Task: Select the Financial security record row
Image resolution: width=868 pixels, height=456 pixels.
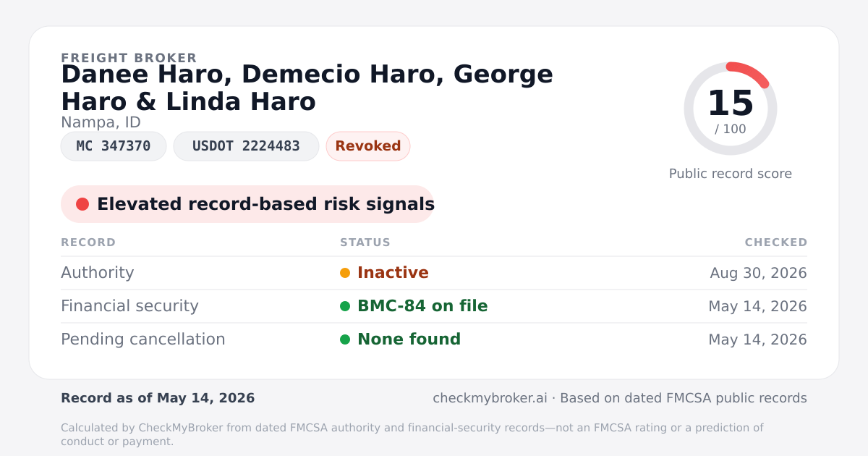Action: 434,306
